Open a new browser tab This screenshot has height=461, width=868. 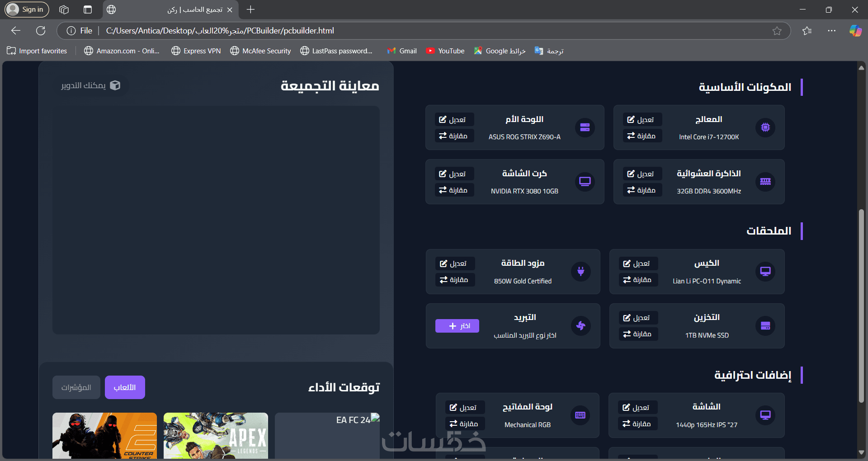pyautogui.click(x=250, y=9)
